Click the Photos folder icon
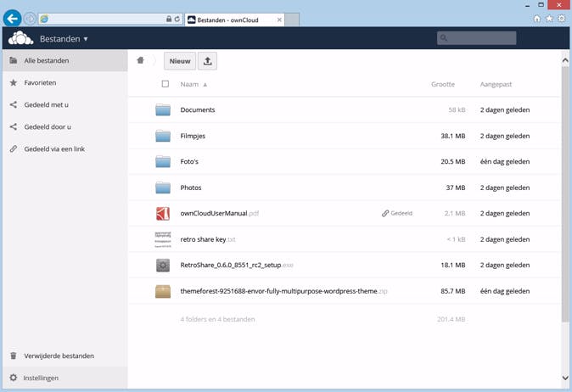 (x=163, y=188)
